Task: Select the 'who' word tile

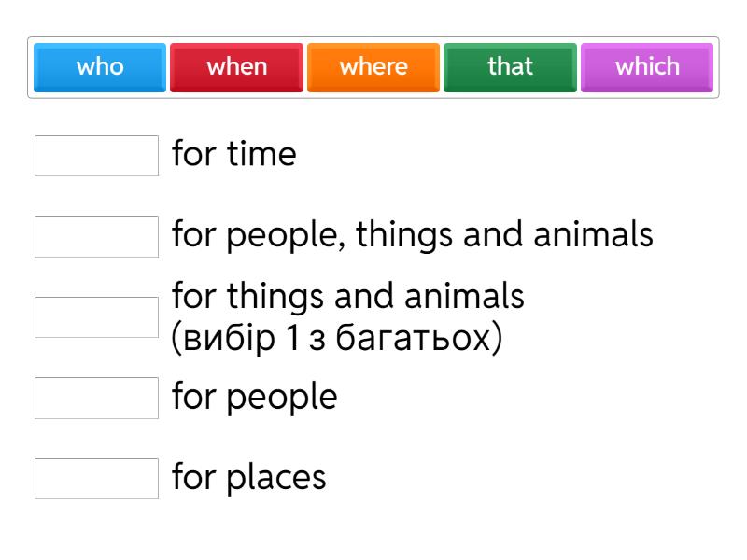Action: [x=100, y=67]
